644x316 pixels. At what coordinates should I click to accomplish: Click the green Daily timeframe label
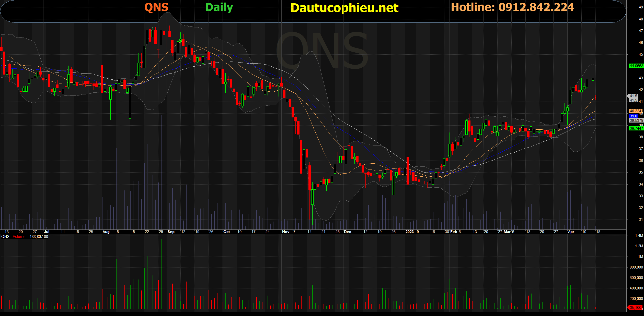pos(219,7)
